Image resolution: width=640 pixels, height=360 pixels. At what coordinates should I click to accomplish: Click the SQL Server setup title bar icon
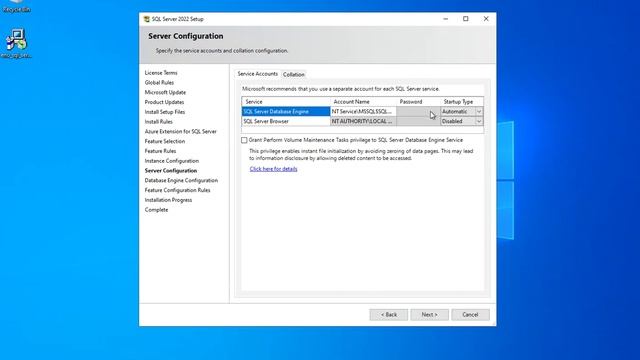[x=147, y=19]
